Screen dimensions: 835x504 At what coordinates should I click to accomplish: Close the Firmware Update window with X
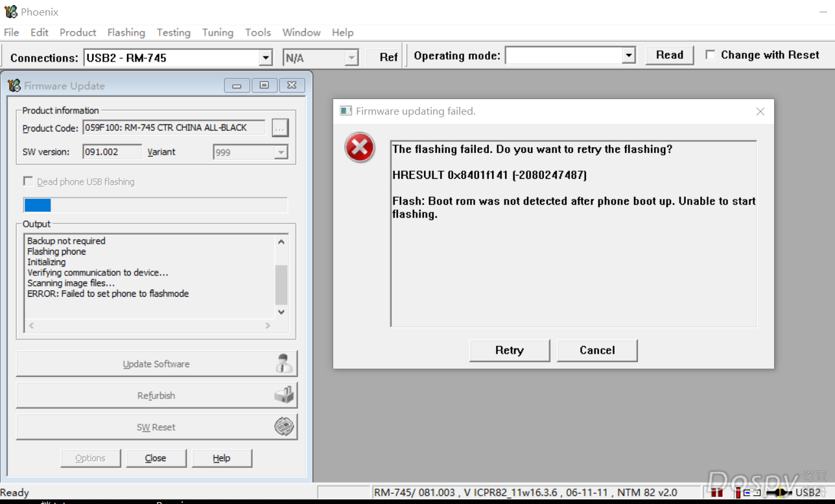(292, 86)
